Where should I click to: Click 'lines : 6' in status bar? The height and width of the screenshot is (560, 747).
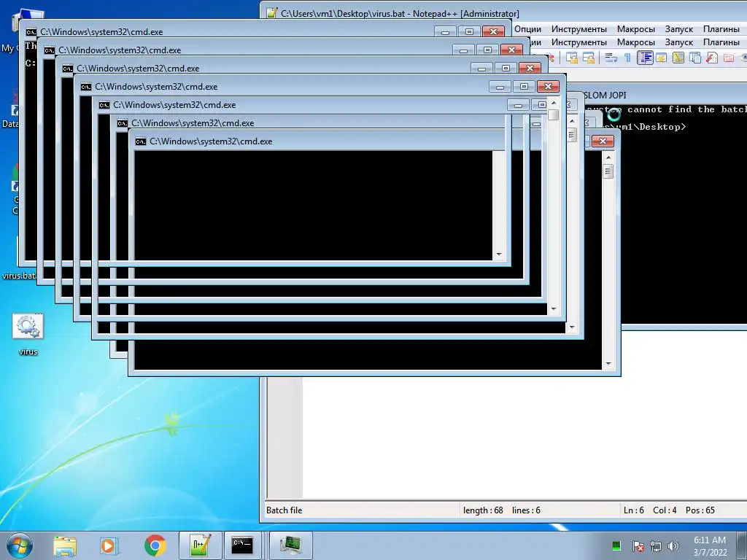click(526, 510)
